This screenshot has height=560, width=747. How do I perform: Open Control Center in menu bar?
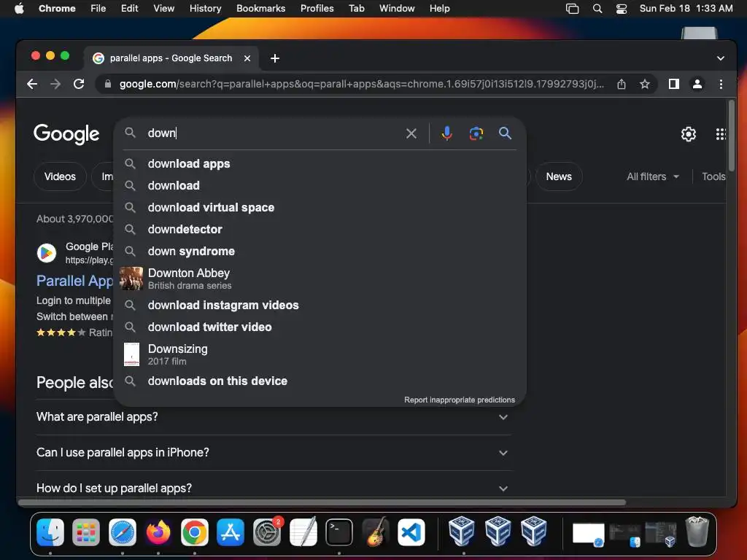pos(622,9)
